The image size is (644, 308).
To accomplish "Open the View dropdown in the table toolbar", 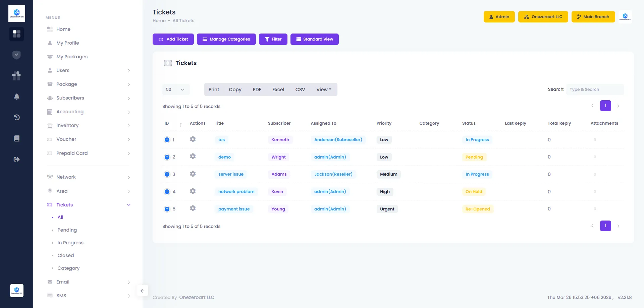I will pos(323,89).
